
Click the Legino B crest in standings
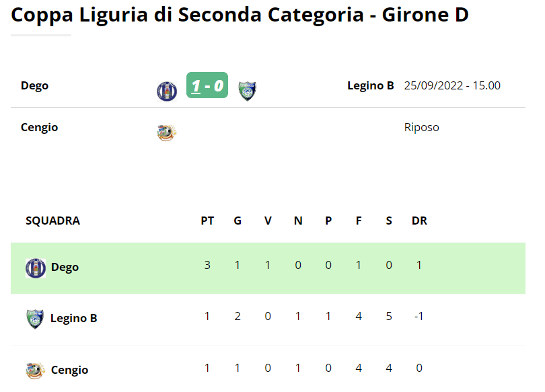35,319
